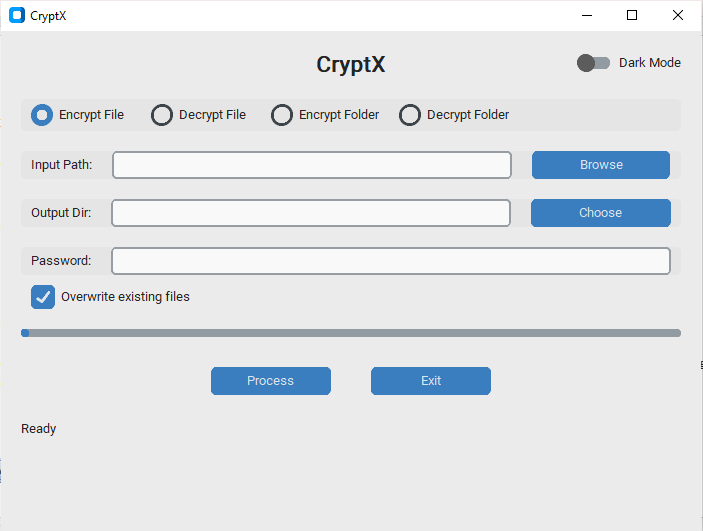The image size is (703, 531).
Task: Click the Ready status text
Action: pyautogui.click(x=39, y=429)
